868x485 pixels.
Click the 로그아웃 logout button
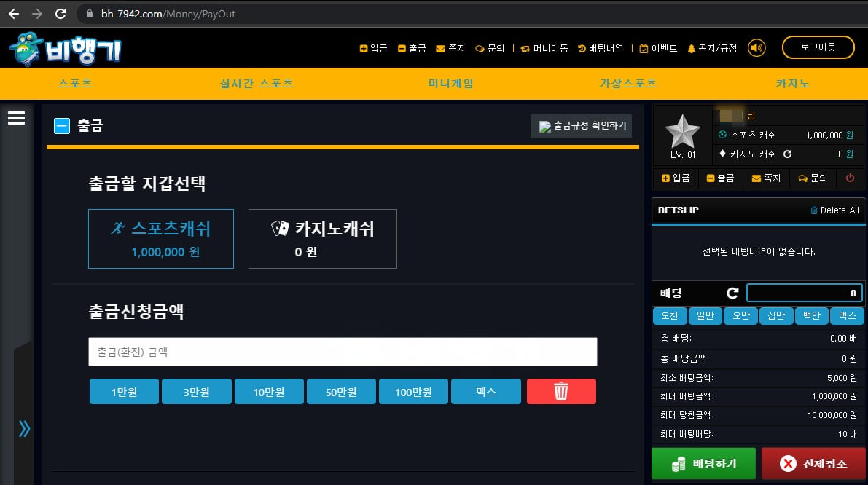click(818, 47)
